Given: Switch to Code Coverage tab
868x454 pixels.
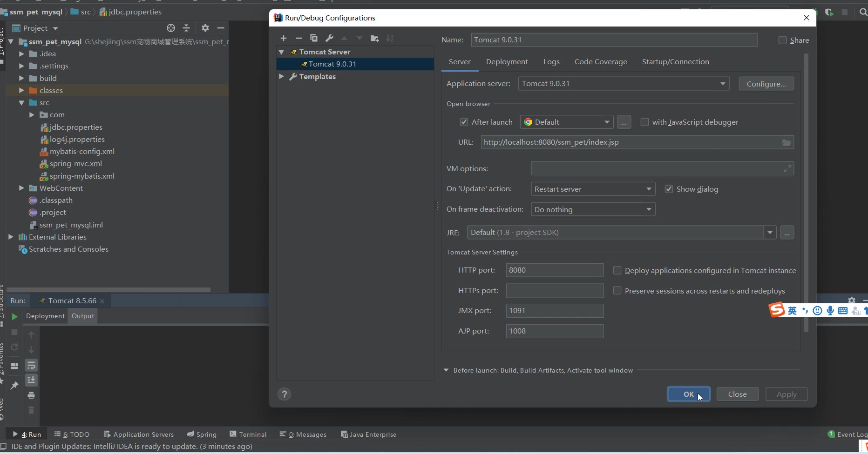Looking at the screenshot, I should [601, 62].
